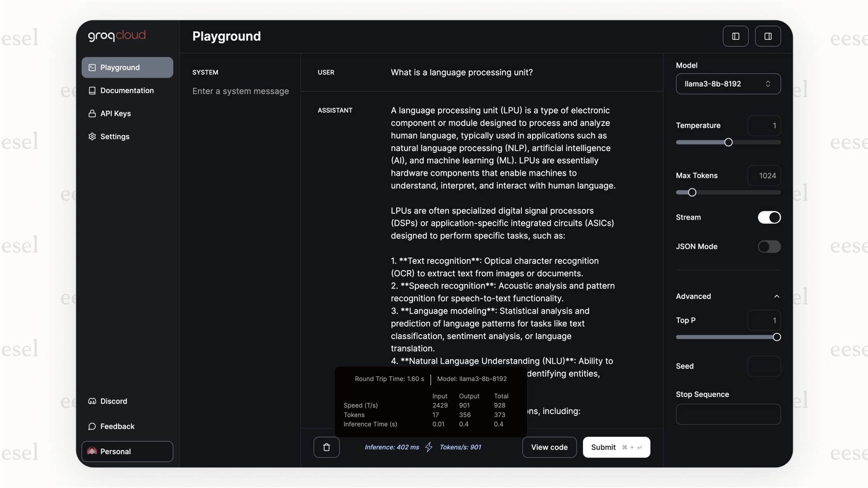The width and height of the screenshot is (868, 488).
Task: Switch to the Documentation section
Action: click(127, 90)
